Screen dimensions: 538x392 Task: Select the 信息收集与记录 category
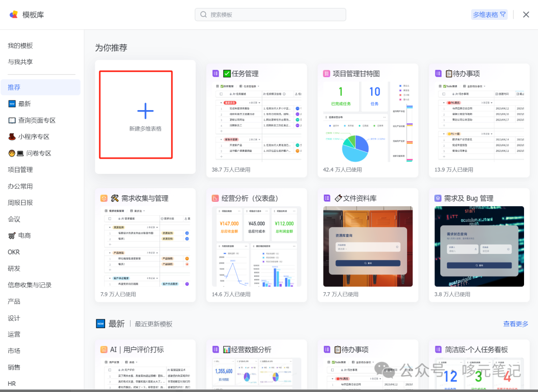(29, 285)
